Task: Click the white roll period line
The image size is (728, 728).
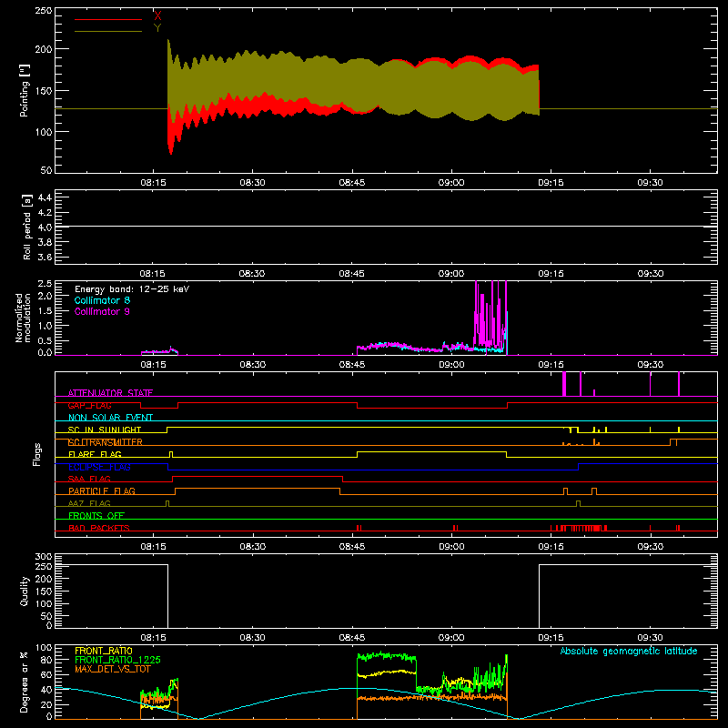Action: 386,227
